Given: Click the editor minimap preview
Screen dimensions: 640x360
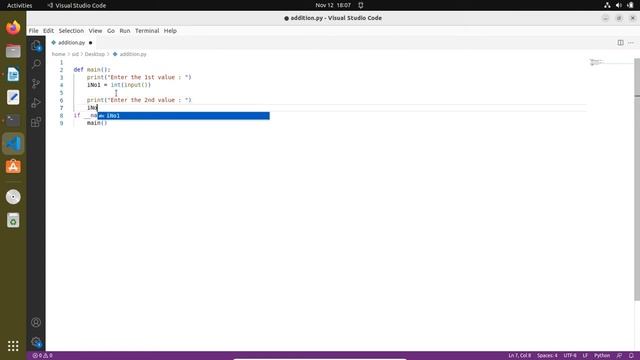Looking at the screenshot, I should point(597,62).
